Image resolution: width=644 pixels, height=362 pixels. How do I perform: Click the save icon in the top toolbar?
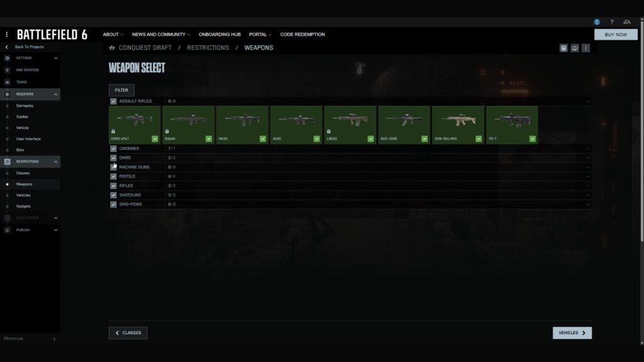tap(563, 48)
